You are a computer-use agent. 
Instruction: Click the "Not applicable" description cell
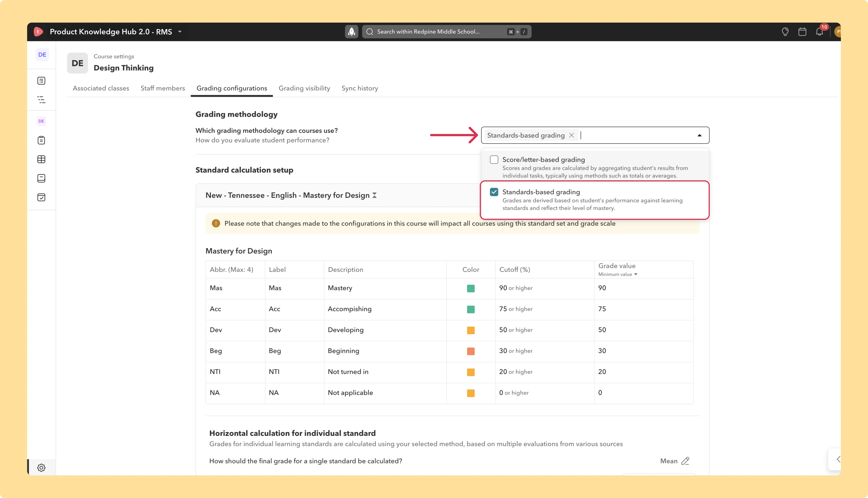(x=385, y=393)
